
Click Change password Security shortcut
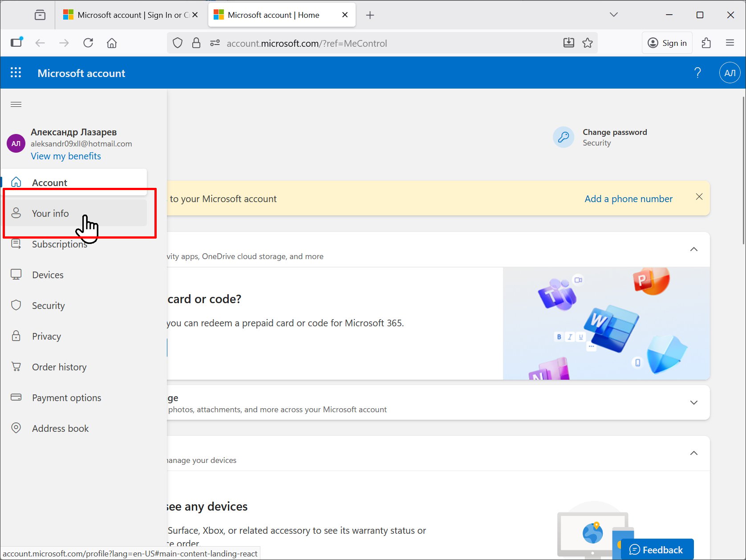click(x=601, y=137)
